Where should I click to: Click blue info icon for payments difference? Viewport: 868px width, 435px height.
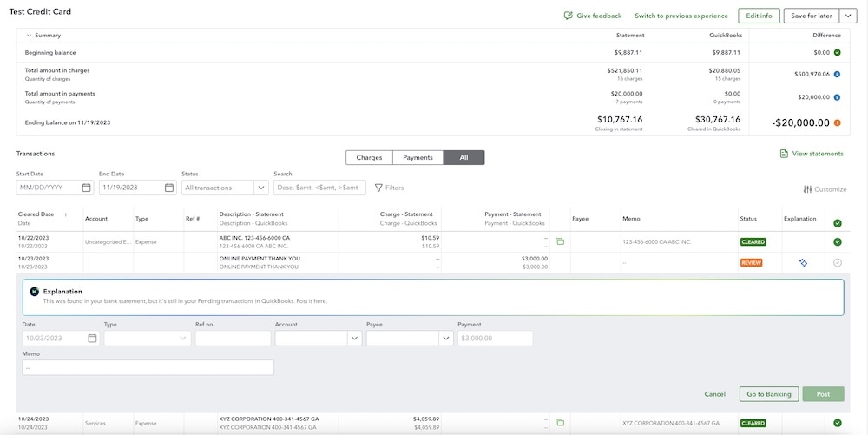pyautogui.click(x=837, y=97)
